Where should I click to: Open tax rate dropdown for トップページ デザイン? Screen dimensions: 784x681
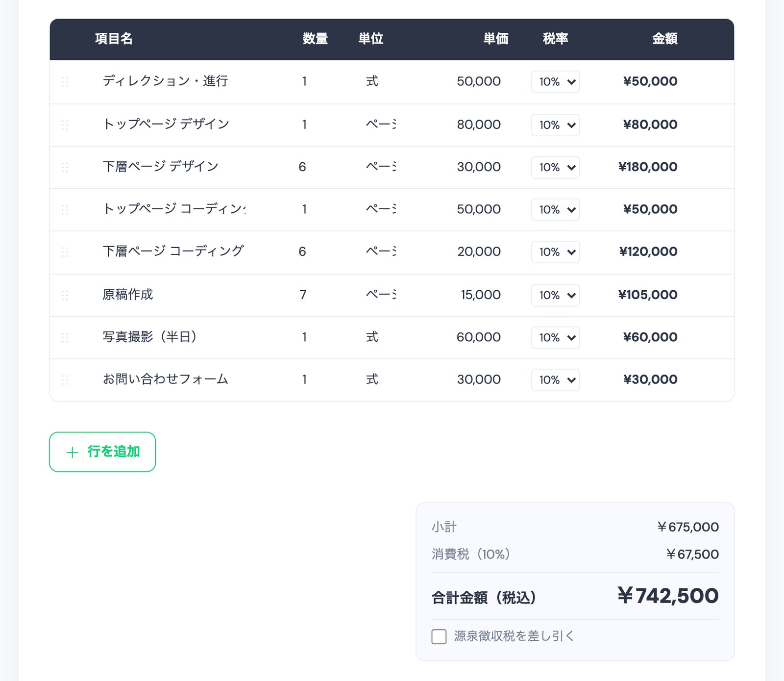click(x=555, y=125)
